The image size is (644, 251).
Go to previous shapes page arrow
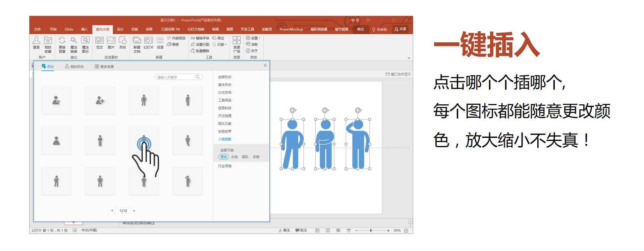pos(112,211)
